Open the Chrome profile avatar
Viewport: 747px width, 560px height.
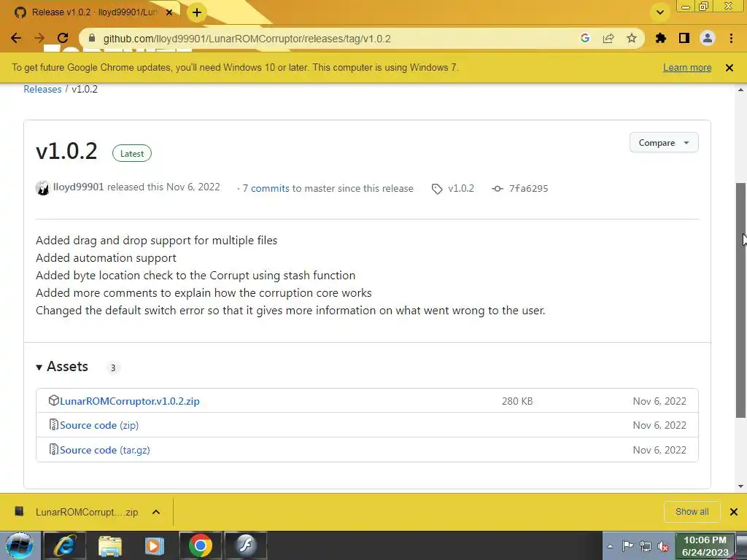[x=708, y=38]
